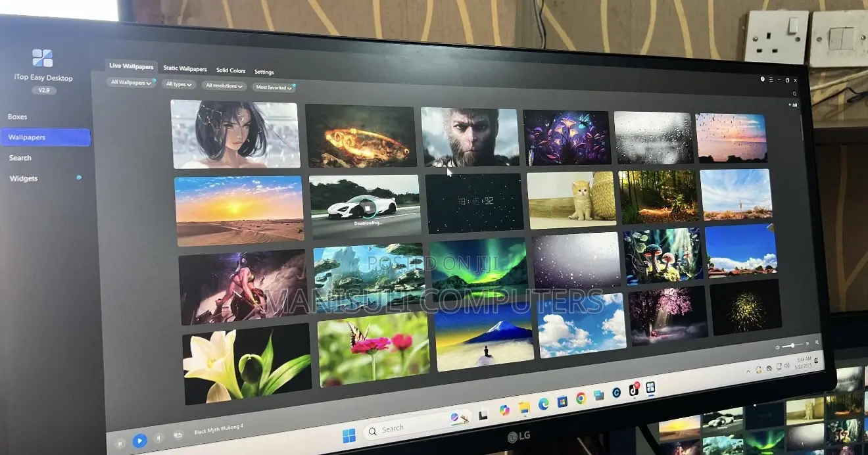Open Search from the left sidebar

click(x=20, y=158)
